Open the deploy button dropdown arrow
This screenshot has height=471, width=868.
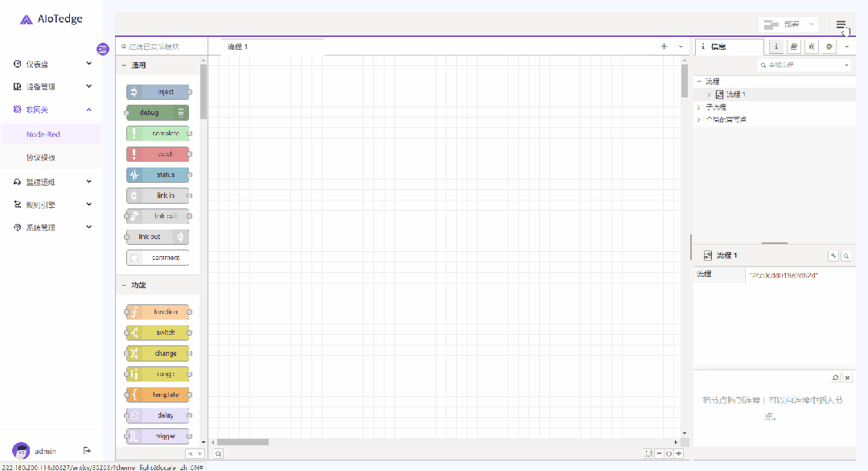click(811, 25)
